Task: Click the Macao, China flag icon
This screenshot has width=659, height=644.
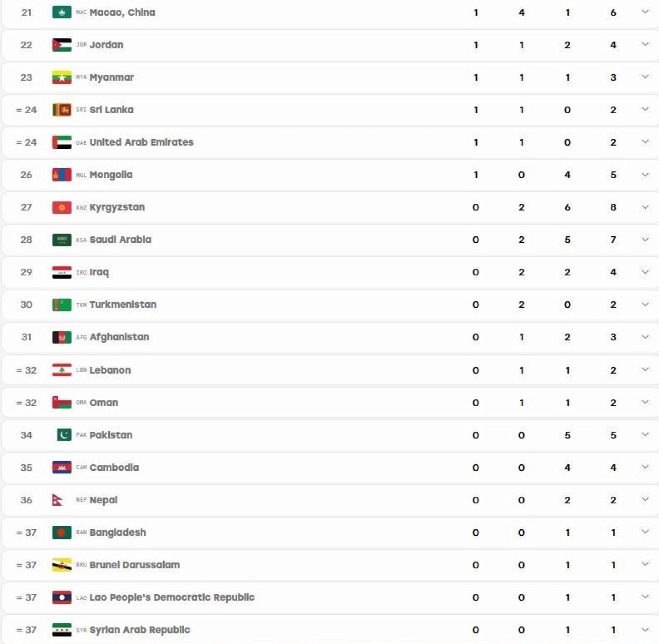Action: coord(62,12)
